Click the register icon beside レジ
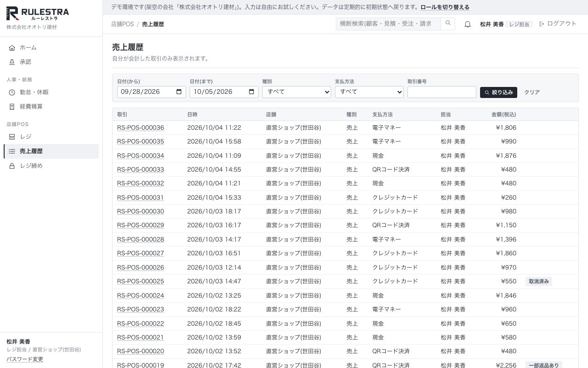Screen dimensions: 588x368 coord(12,137)
